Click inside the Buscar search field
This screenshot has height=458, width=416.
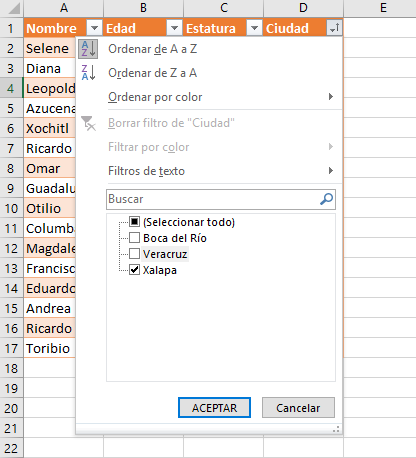click(213, 199)
